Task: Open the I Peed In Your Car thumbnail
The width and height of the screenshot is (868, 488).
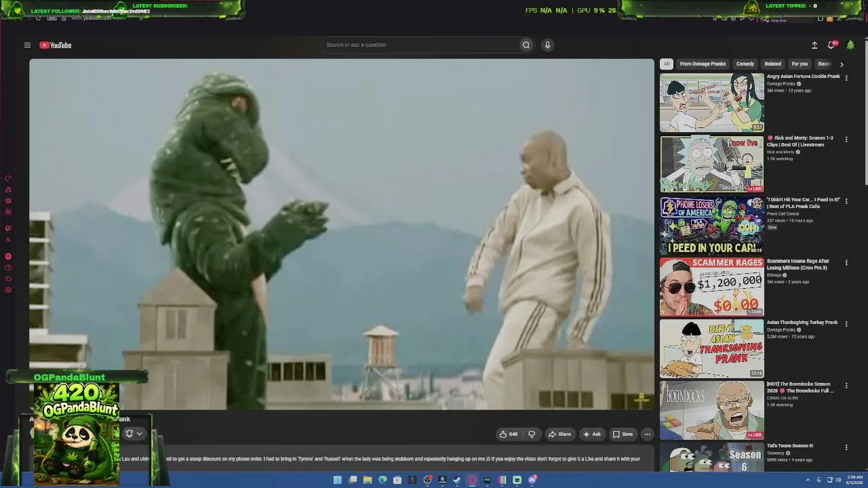Action: (712, 226)
